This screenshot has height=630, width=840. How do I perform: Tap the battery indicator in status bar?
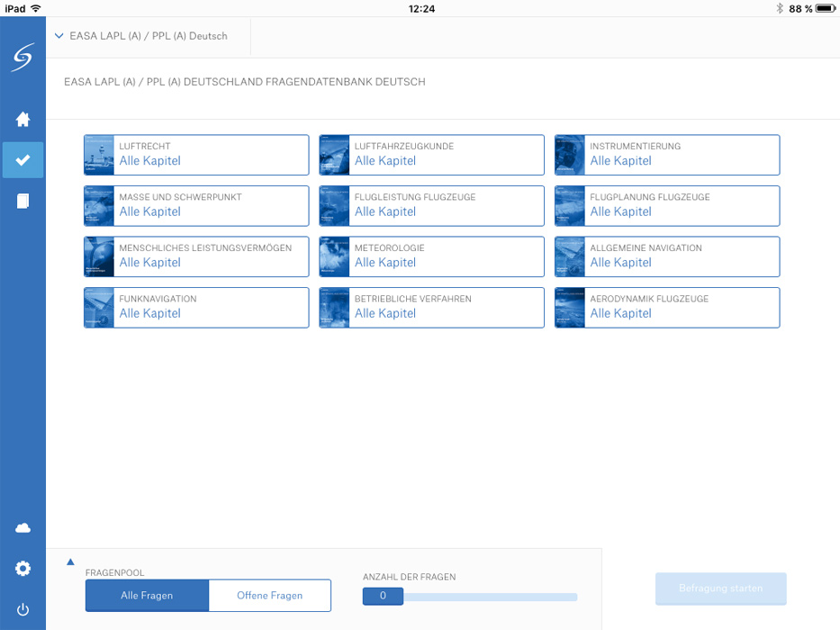pos(826,9)
